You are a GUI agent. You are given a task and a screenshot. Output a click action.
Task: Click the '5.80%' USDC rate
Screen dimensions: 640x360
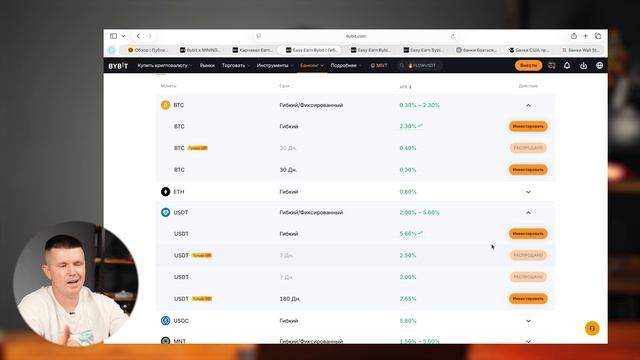point(408,321)
